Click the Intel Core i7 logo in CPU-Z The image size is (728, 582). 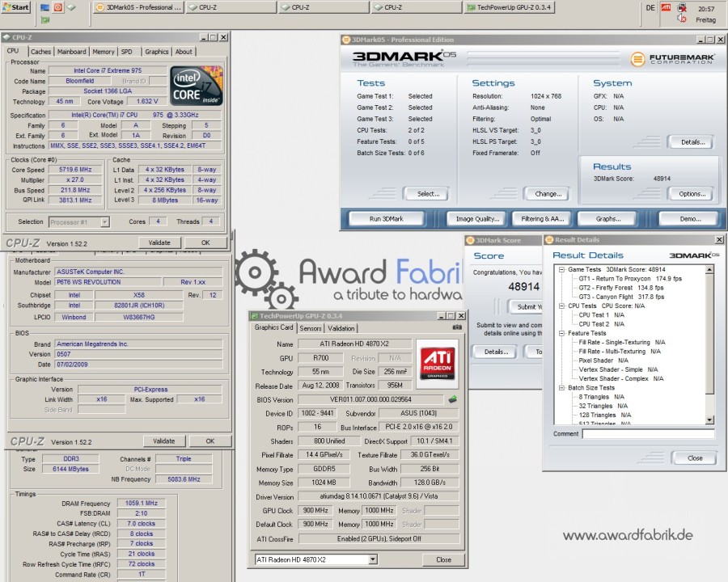(197, 86)
